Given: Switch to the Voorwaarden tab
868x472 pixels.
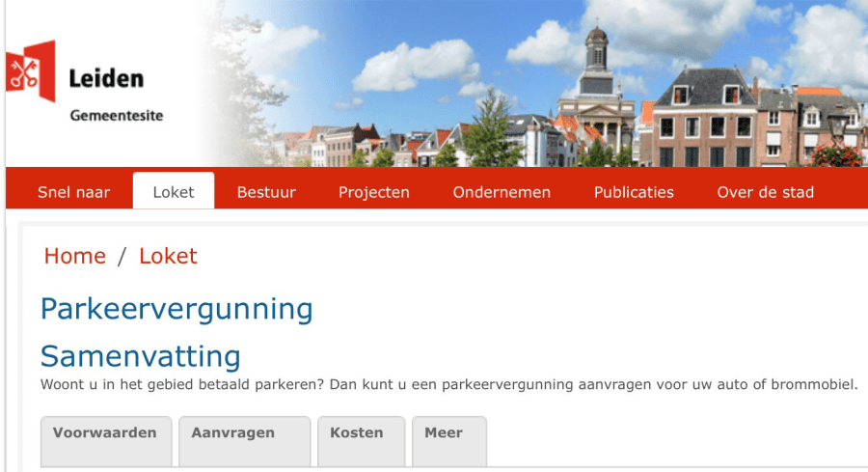Looking at the screenshot, I should [105, 433].
